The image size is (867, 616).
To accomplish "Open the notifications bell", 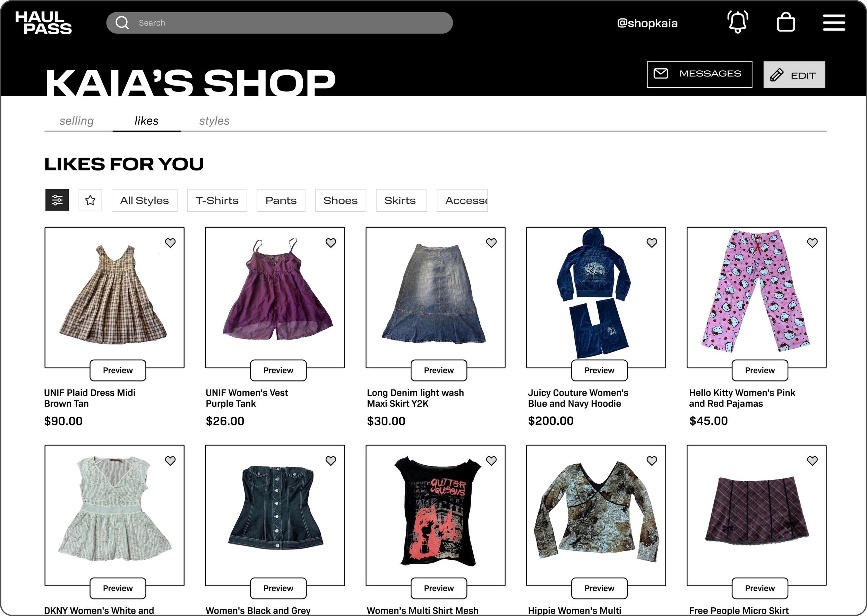I will 737,22.
